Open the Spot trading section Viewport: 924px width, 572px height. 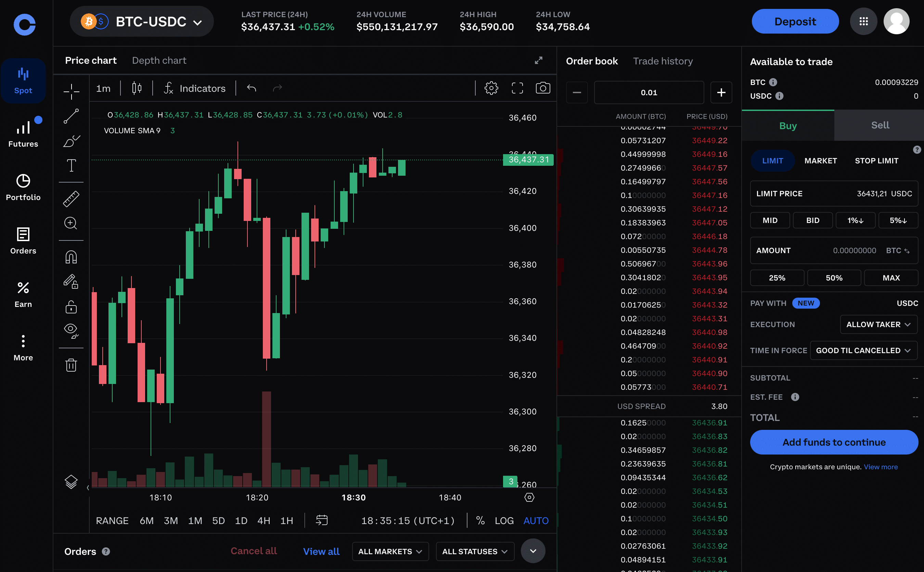[23, 80]
